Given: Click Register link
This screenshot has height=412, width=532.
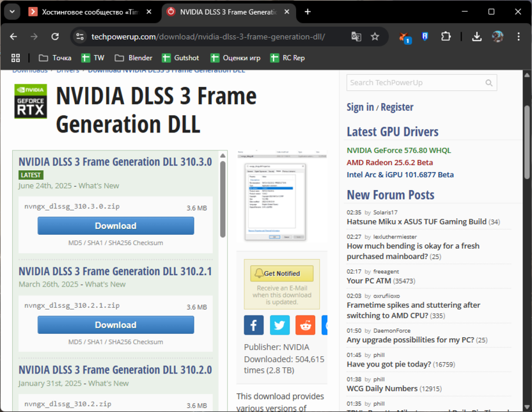Looking at the screenshot, I should [x=397, y=107].
